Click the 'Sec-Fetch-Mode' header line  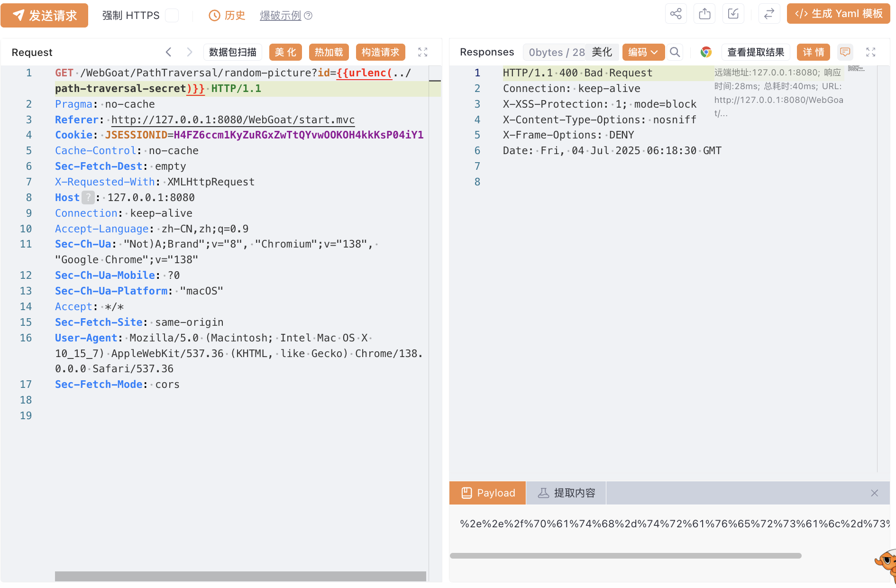pyautogui.click(x=117, y=384)
